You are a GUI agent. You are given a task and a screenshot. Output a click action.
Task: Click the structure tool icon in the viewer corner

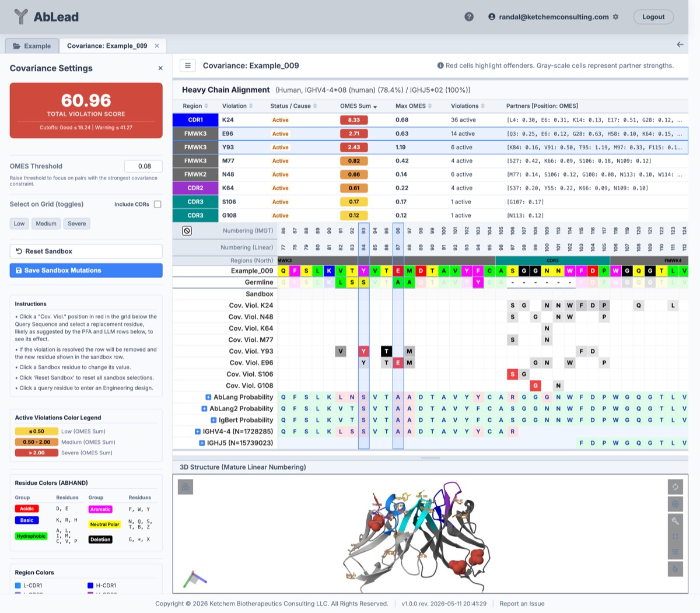click(x=185, y=486)
